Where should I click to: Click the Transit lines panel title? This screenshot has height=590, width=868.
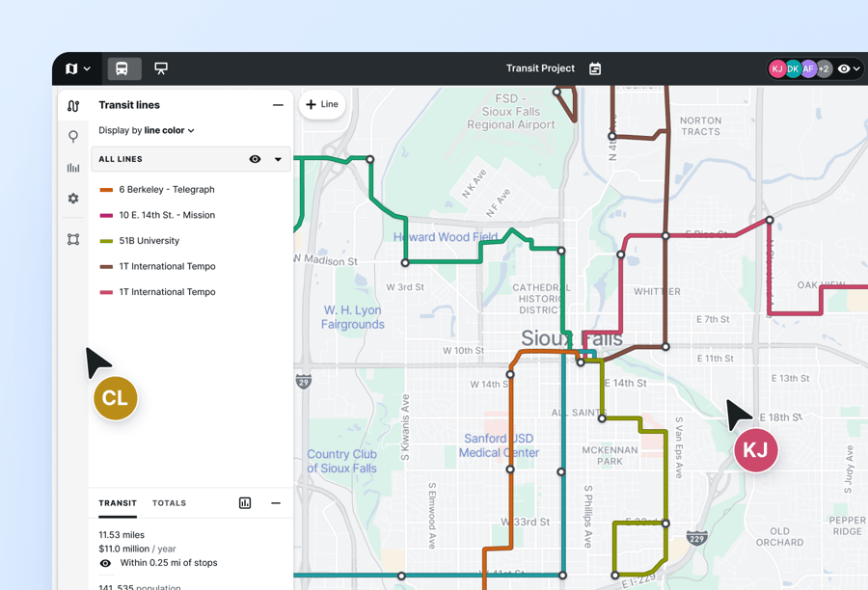click(129, 105)
